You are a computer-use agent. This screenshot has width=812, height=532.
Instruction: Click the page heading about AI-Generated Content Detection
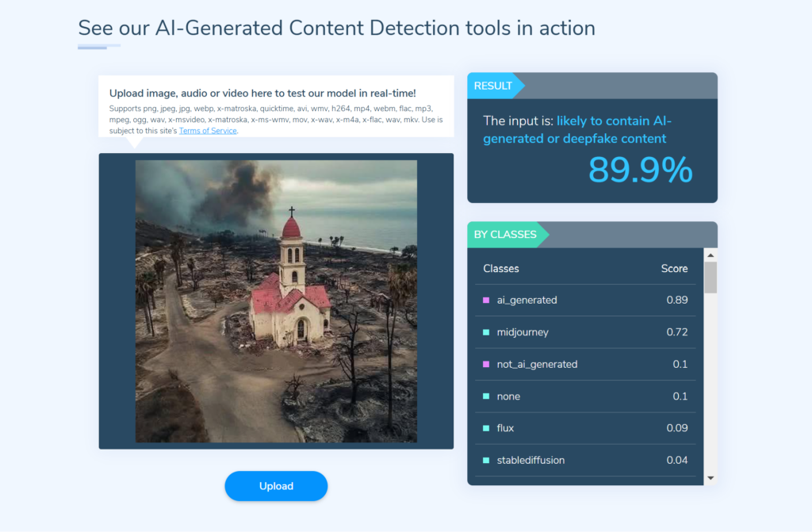(336, 28)
